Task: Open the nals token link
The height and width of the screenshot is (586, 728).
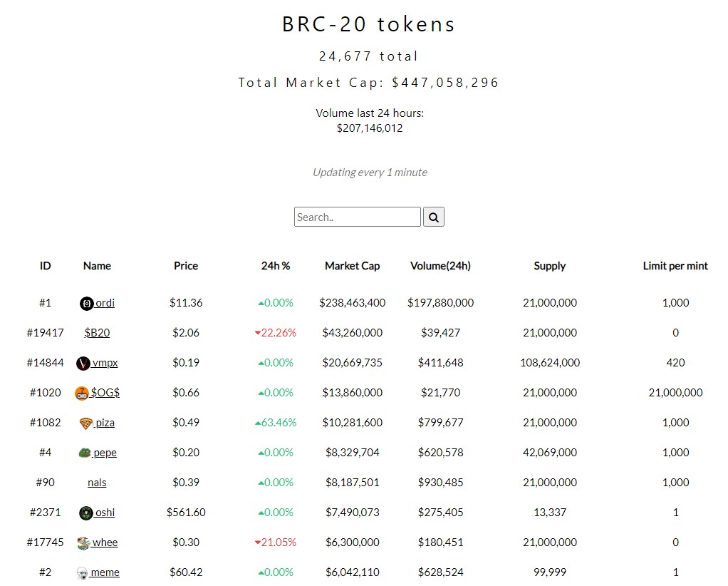Action: (97, 483)
